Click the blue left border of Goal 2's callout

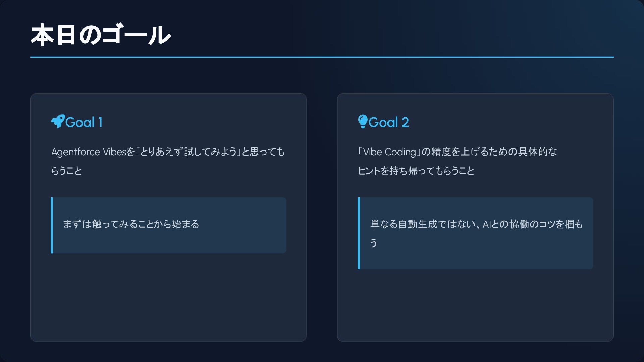[x=359, y=233]
